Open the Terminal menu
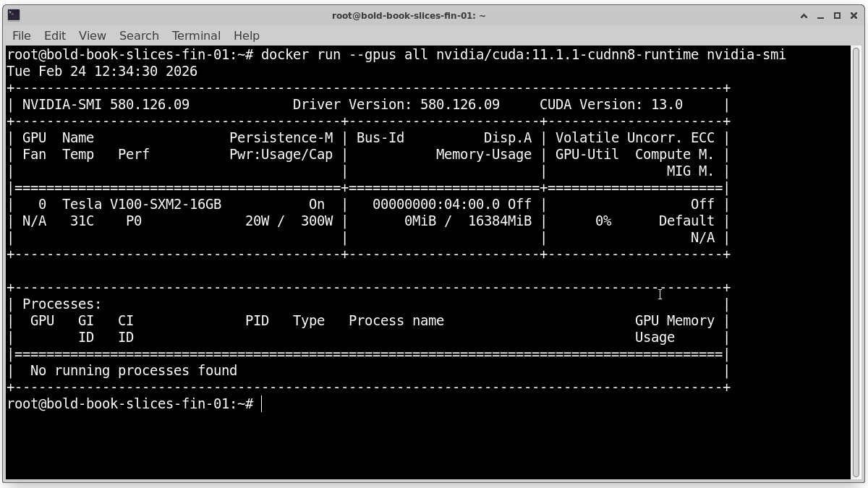Viewport: 868px width, 488px height. 196,35
